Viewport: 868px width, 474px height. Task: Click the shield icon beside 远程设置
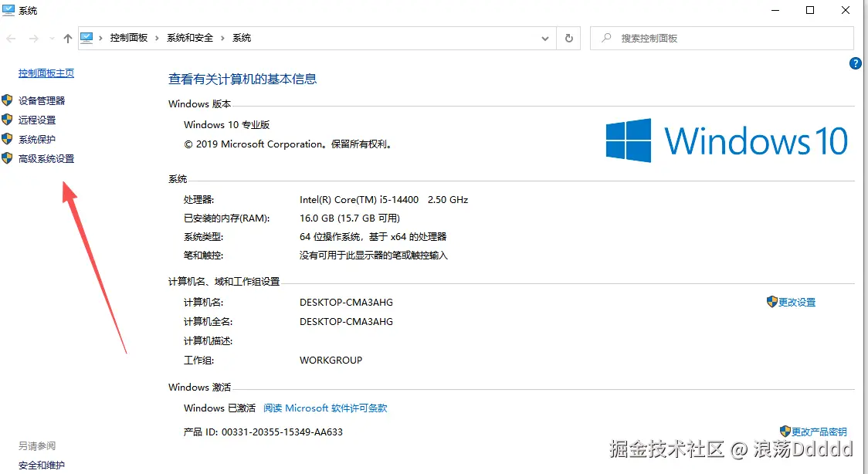7,120
